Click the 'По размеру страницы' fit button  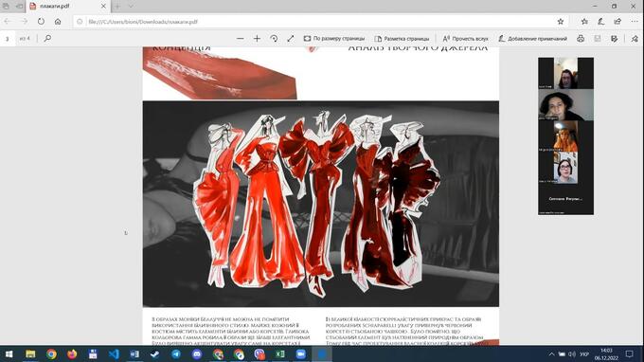[x=334, y=39]
